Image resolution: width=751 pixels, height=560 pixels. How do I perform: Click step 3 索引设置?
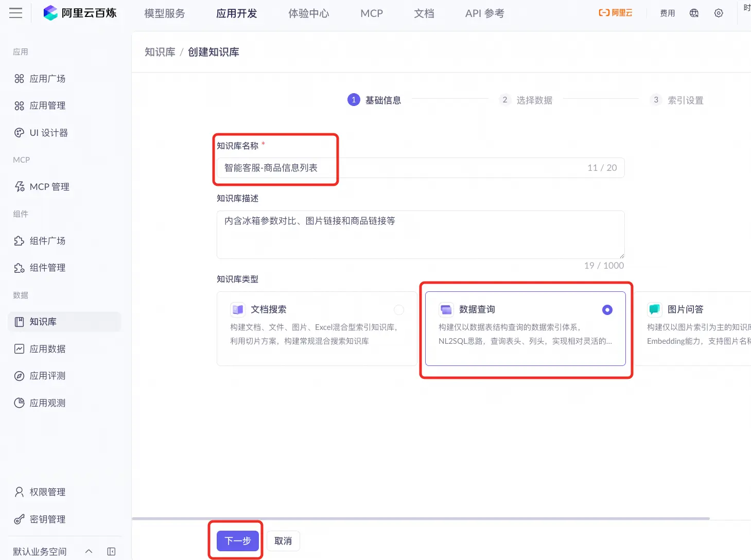click(677, 100)
